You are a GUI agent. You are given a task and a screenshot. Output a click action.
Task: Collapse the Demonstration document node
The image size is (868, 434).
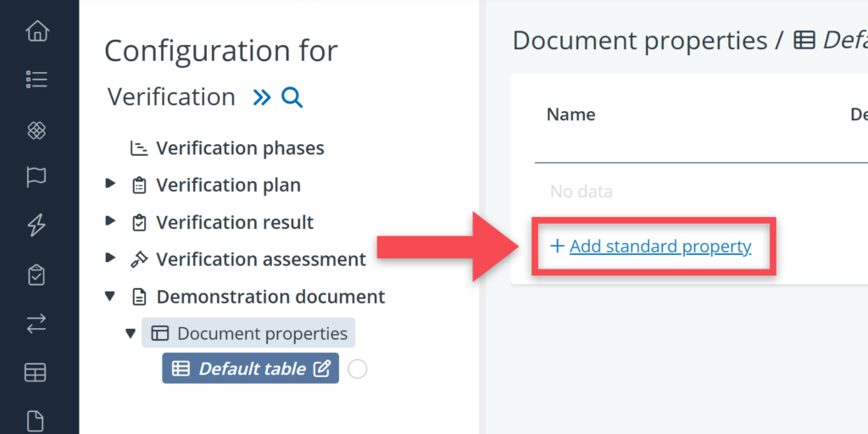pos(110,296)
